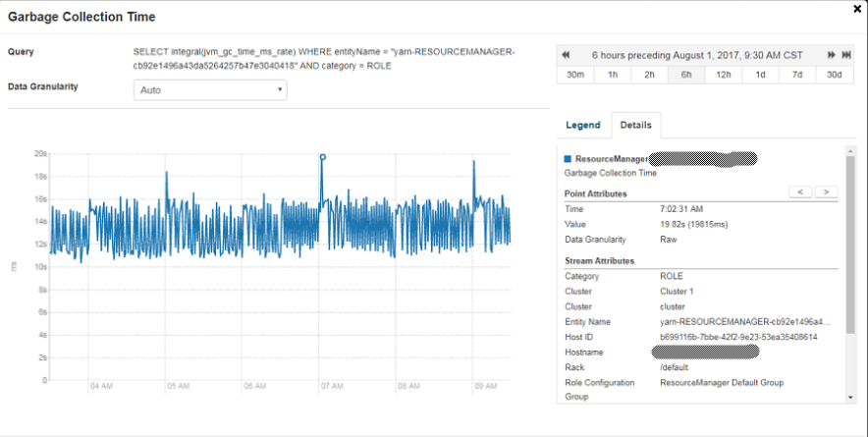Switch the time range to 1d
Image resolution: width=868 pixels, height=437 pixels.
coord(760,75)
